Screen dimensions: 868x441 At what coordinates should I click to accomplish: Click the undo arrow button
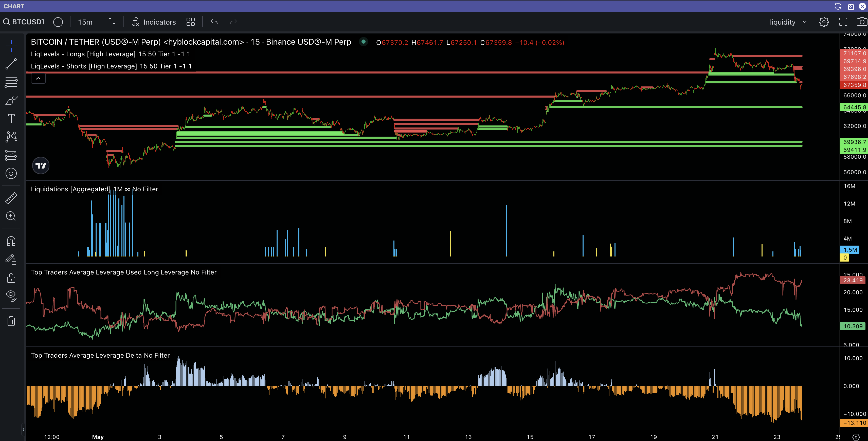pos(214,22)
